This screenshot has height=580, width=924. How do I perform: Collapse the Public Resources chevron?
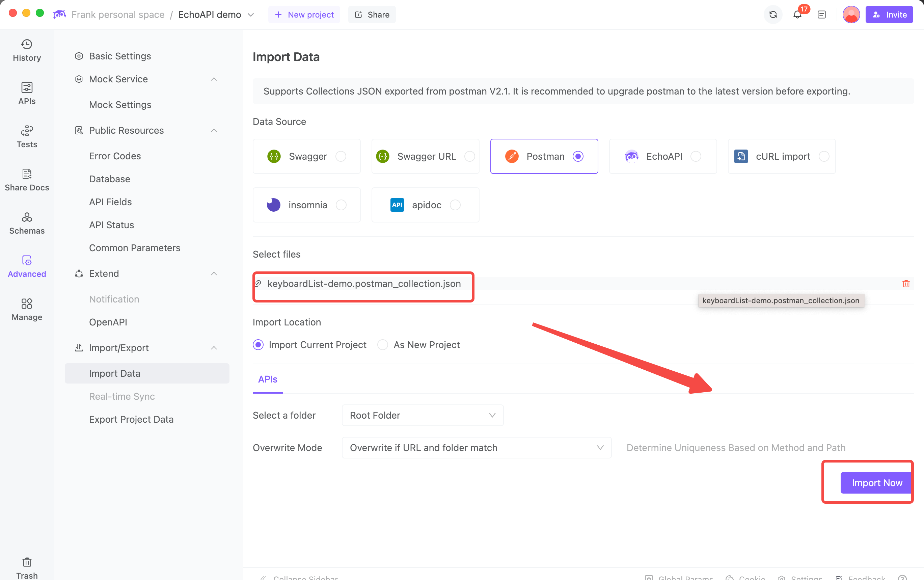(x=214, y=130)
